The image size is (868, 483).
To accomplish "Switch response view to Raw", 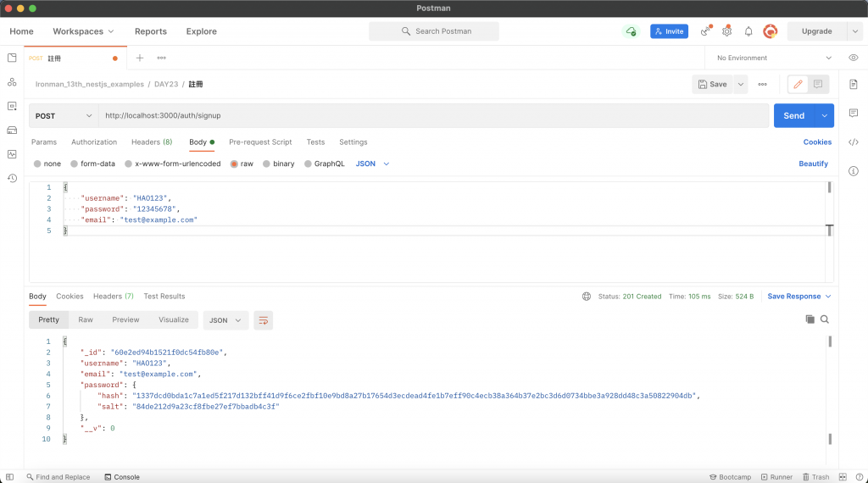I will (x=86, y=319).
